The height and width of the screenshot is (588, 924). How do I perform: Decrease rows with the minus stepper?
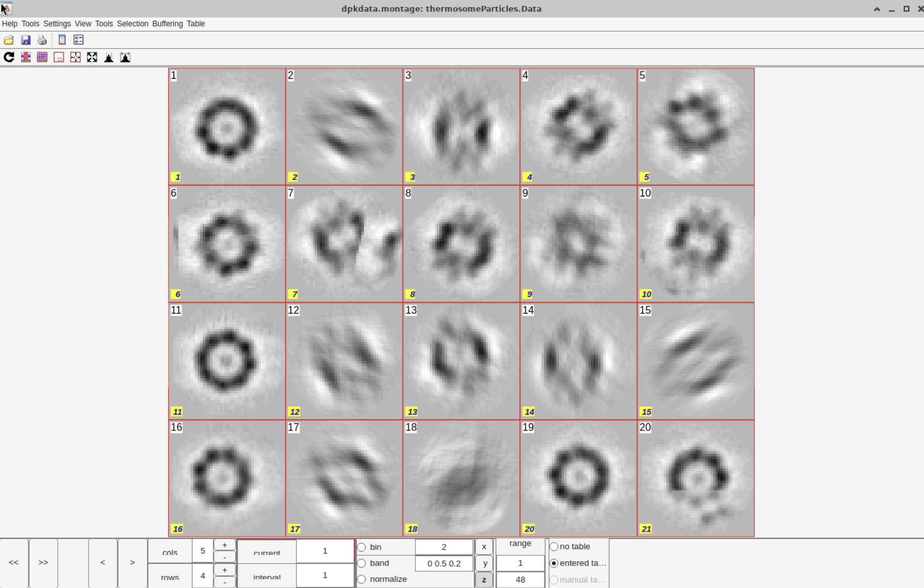pos(224,582)
